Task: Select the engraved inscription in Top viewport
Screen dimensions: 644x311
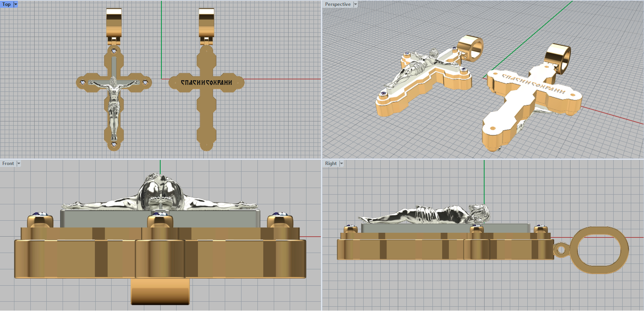Action: tap(206, 82)
